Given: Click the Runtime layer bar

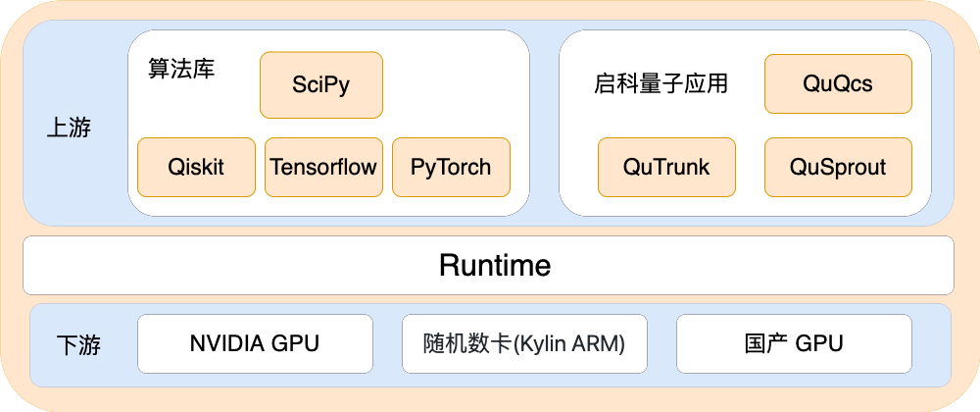Looking at the screenshot, I should [489, 265].
